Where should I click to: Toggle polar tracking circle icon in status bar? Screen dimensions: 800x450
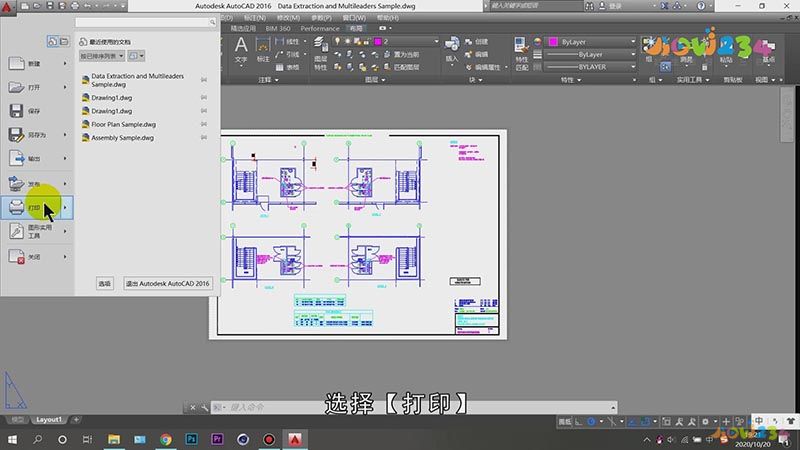pos(591,421)
